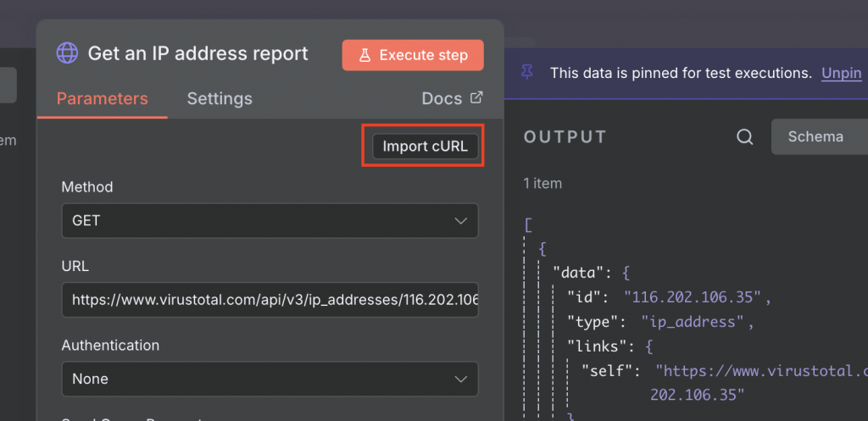Click the flask icon on Execute step
Screen dimensions: 868x421
click(365, 55)
